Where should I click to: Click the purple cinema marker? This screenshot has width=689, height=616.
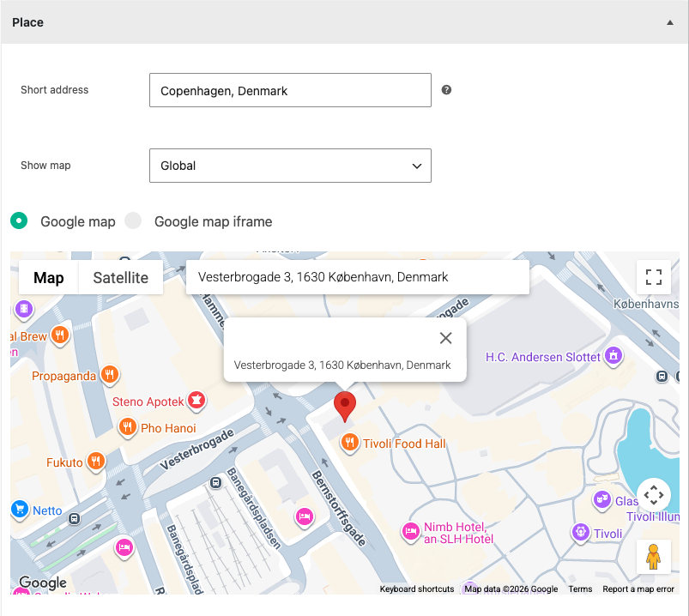[x=24, y=309]
